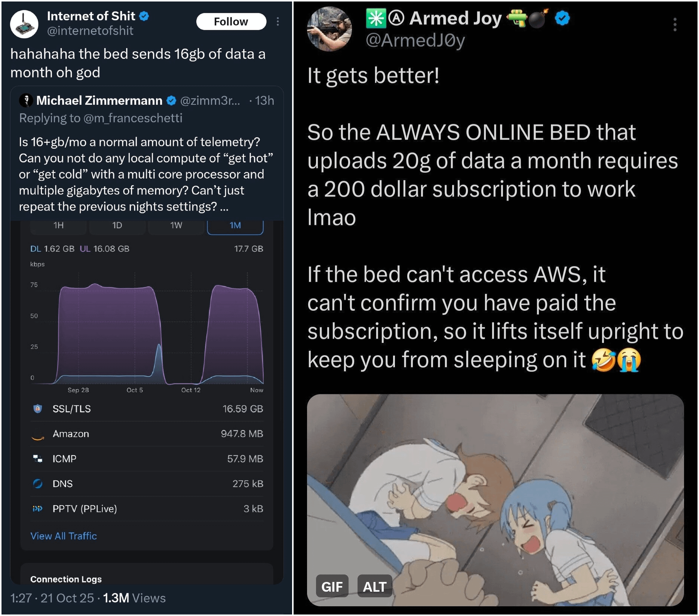This screenshot has width=699, height=616.
Task: Click the SSL/TLS shield icon
Action: (x=37, y=409)
